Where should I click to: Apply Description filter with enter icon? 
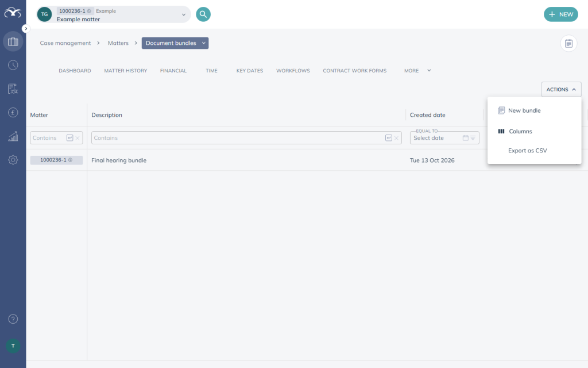(389, 138)
